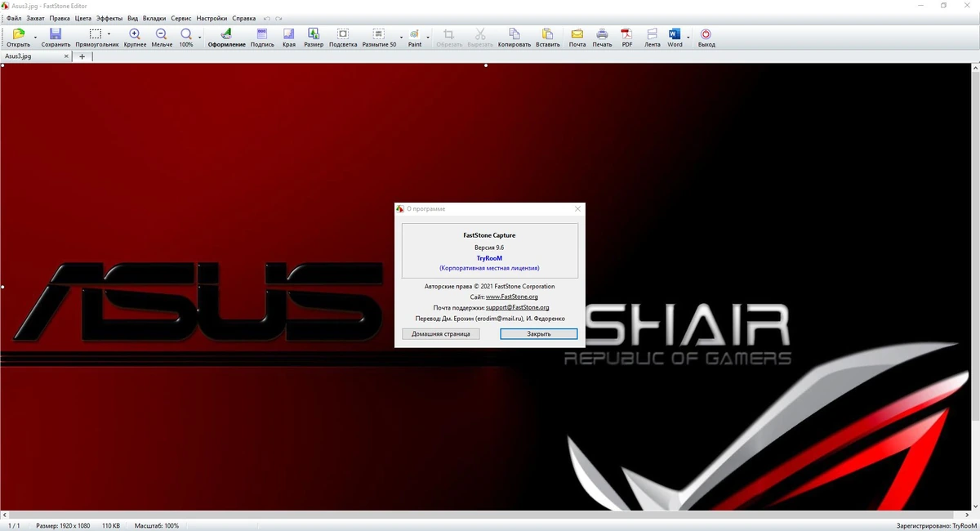Viewport: 980px width, 531px height.
Task: Click the Печать printer icon
Action: tap(602, 33)
